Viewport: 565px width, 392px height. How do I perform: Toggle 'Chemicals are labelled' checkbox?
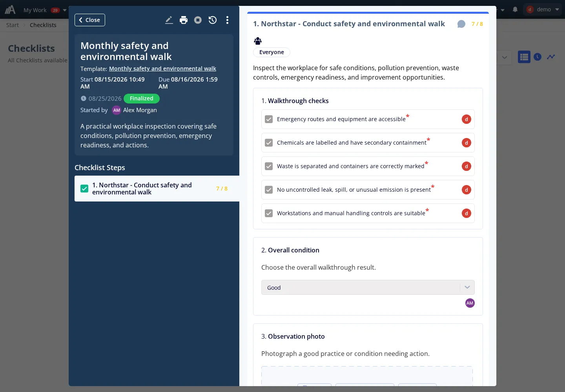coord(269,143)
